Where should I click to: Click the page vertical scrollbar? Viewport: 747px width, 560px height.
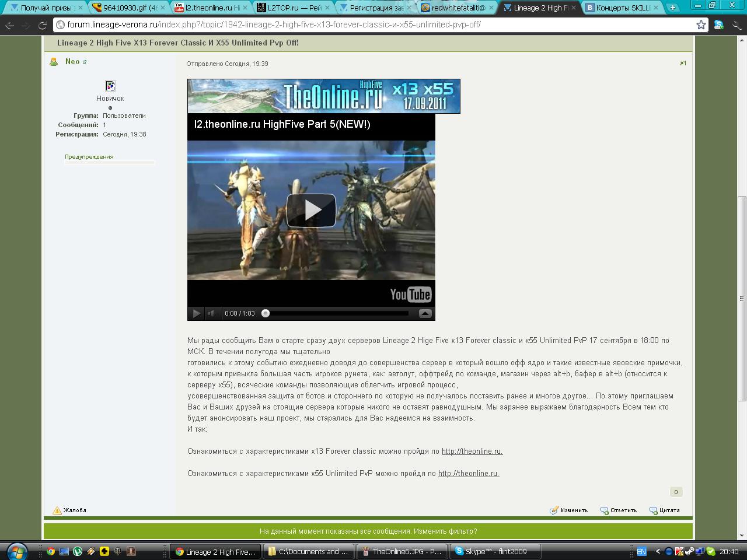coord(742,297)
